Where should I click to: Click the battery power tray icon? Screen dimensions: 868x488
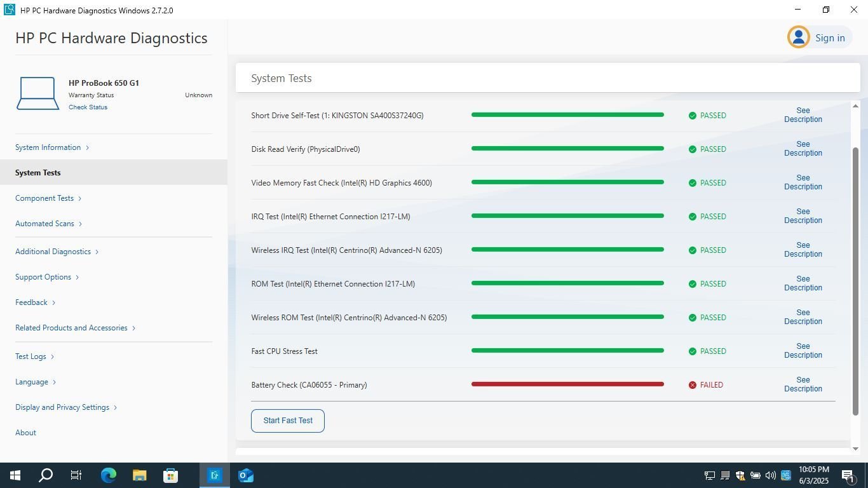[756, 475]
